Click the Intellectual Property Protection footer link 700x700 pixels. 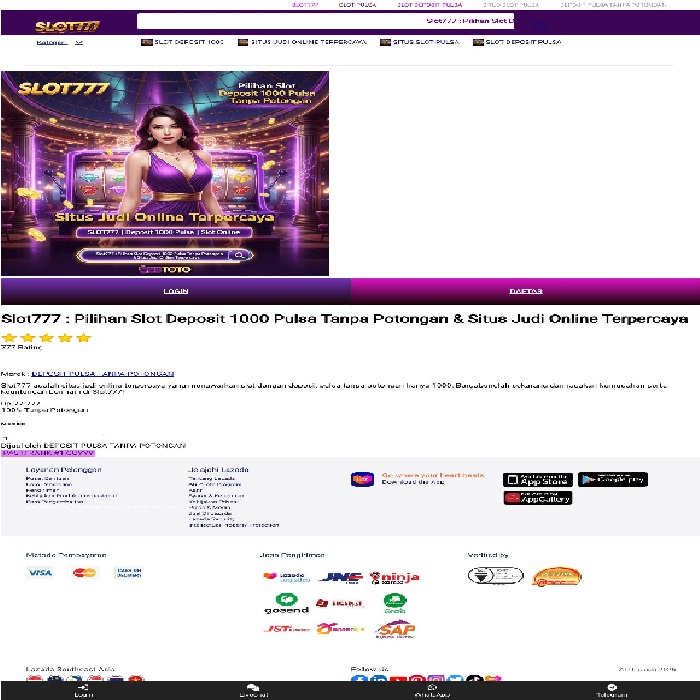(234, 525)
